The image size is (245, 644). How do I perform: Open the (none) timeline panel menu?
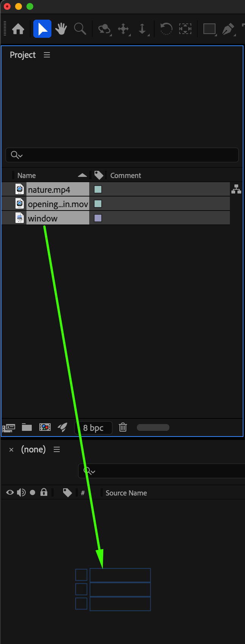(57, 449)
